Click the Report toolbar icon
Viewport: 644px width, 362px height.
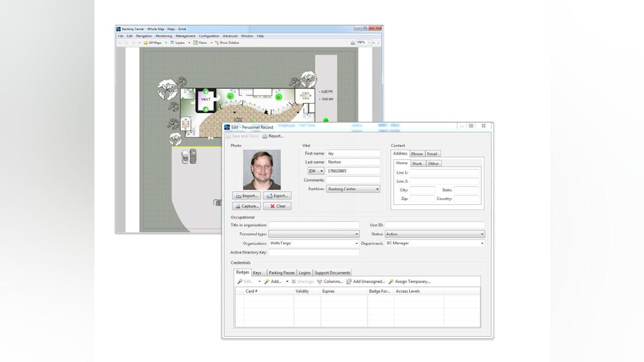click(x=265, y=136)
